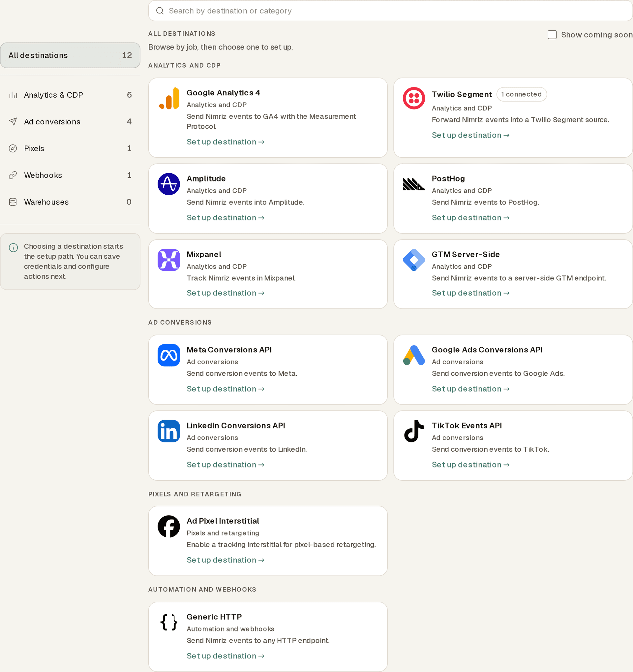Click the 1 connected badge on Twilio Segment
Viewport: 633px width, 672px height.
point(521,94)
